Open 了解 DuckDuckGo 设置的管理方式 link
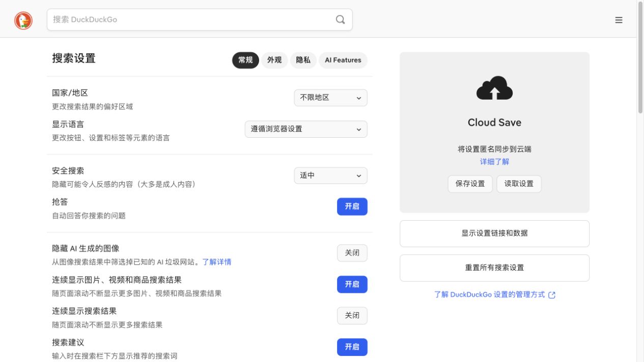The width and height of the screenshot is (644, 362). tap(489, 295)
